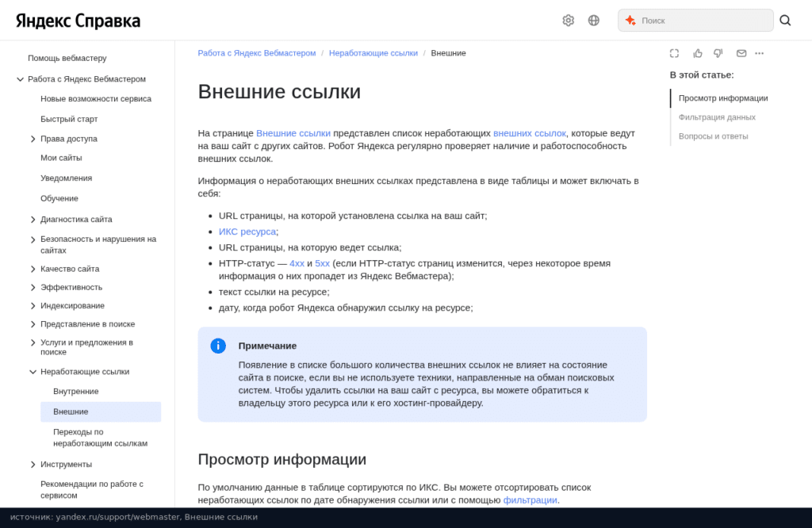The height and width of the screenshot is (528, 812).
Task: Click the Примечание note title
Action: pyautogui.click(x=267, y=346)
